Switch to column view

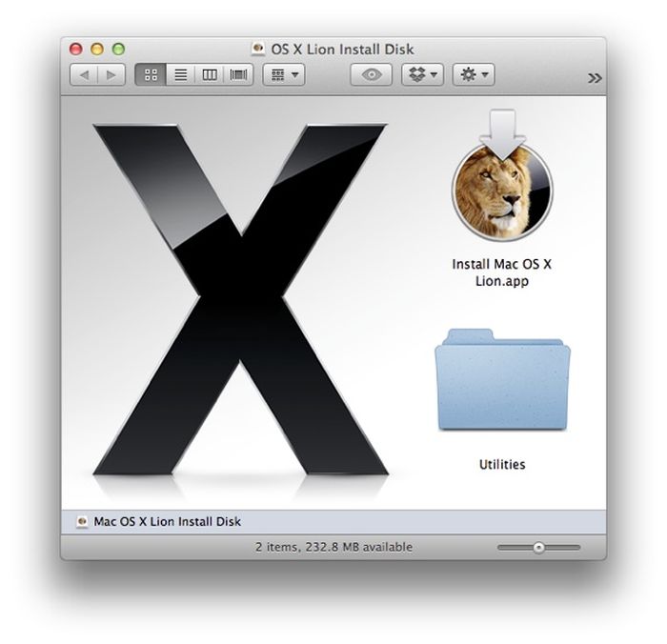click(210, 75)
